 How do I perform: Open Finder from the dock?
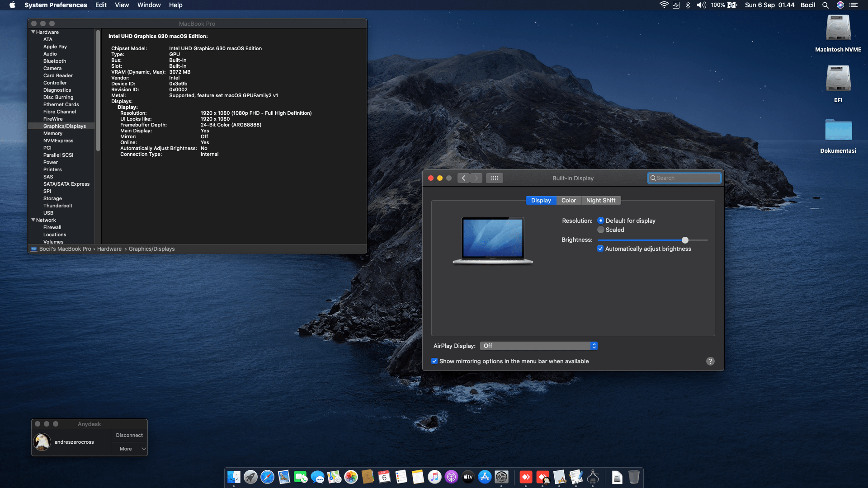point(234,477)
